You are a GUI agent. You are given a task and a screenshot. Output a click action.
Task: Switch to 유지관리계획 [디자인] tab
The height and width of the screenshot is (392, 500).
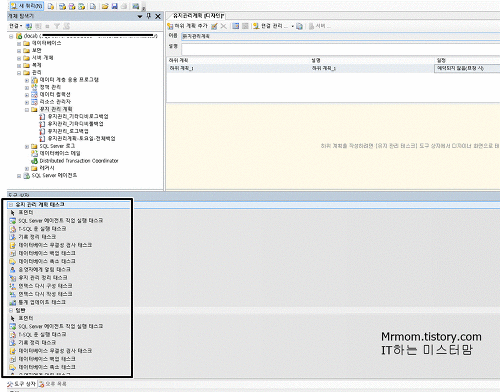click(199, 16)
